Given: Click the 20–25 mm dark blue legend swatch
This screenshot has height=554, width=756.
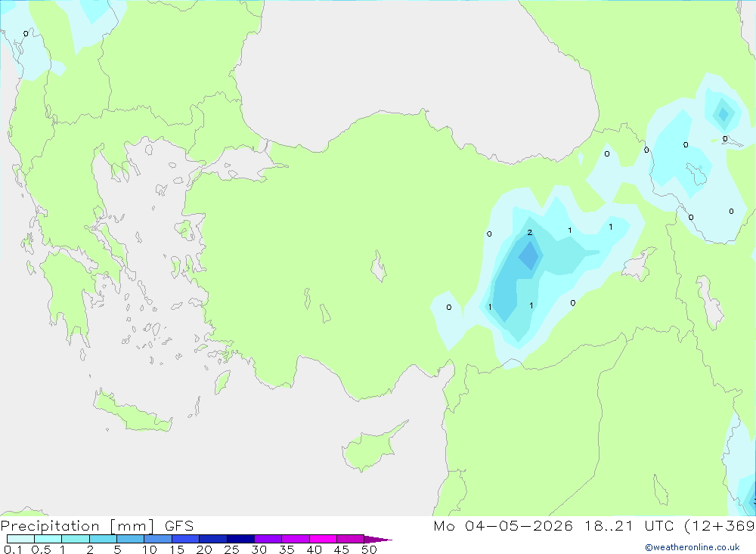Looking at the screenshot, I should (x=212, y=539).
